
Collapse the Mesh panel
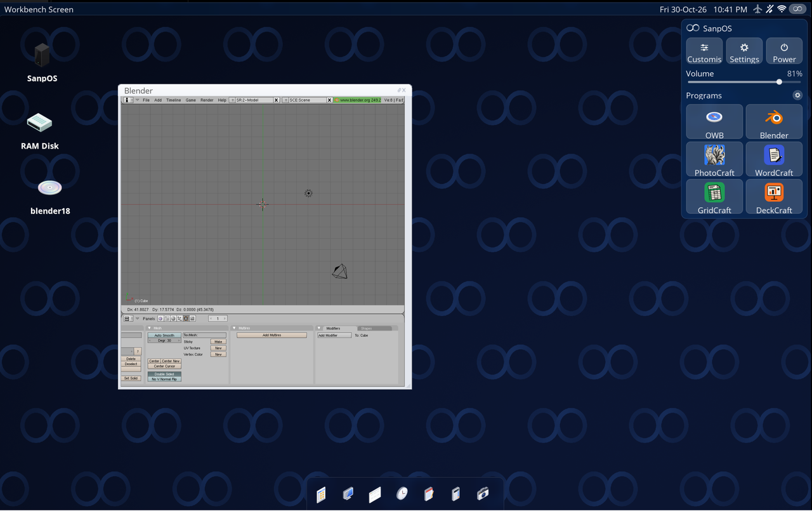click(x=150, y=328)
